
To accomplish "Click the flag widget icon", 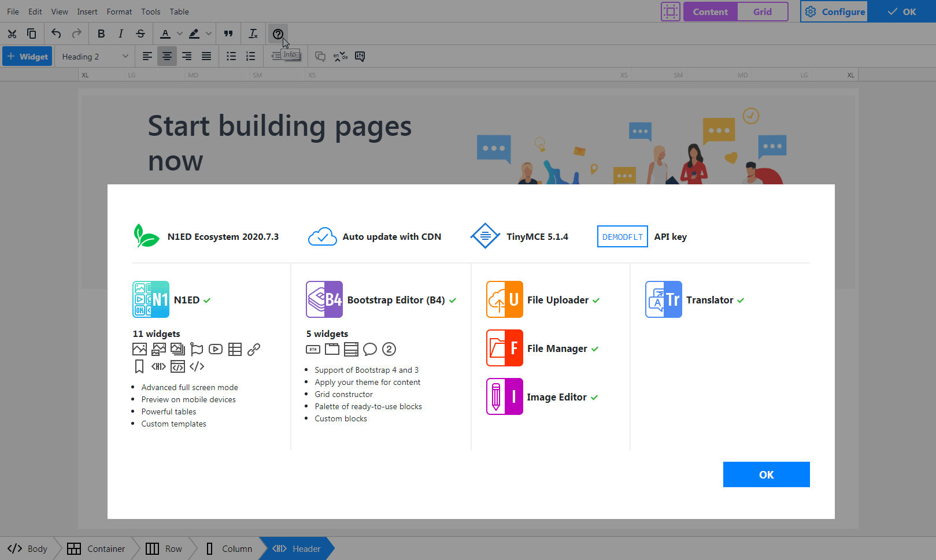I will (x=197, y=349).
